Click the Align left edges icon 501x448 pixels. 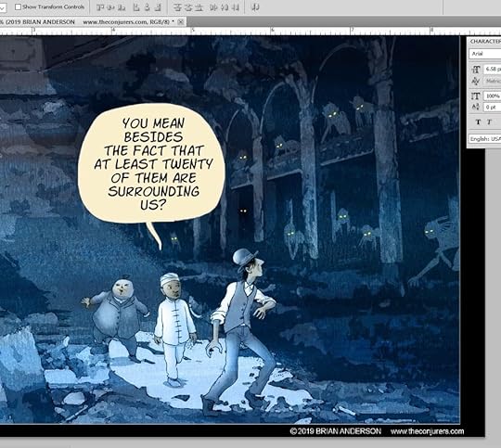tap(136, 7)
